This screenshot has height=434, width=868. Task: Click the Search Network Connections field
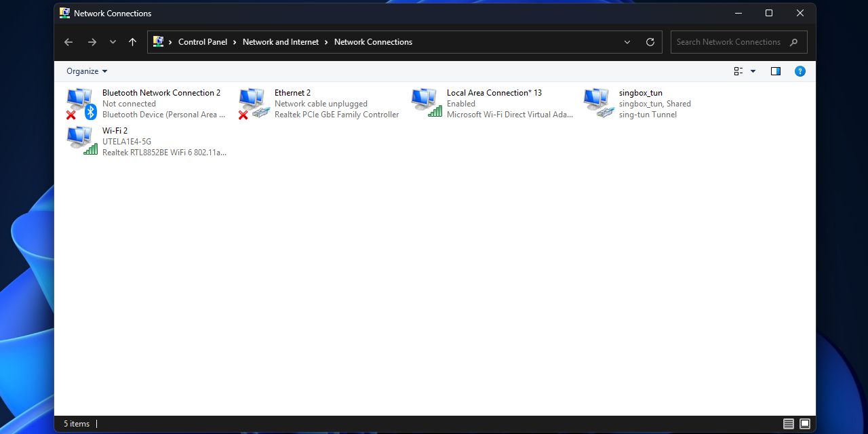pos(728,42)
